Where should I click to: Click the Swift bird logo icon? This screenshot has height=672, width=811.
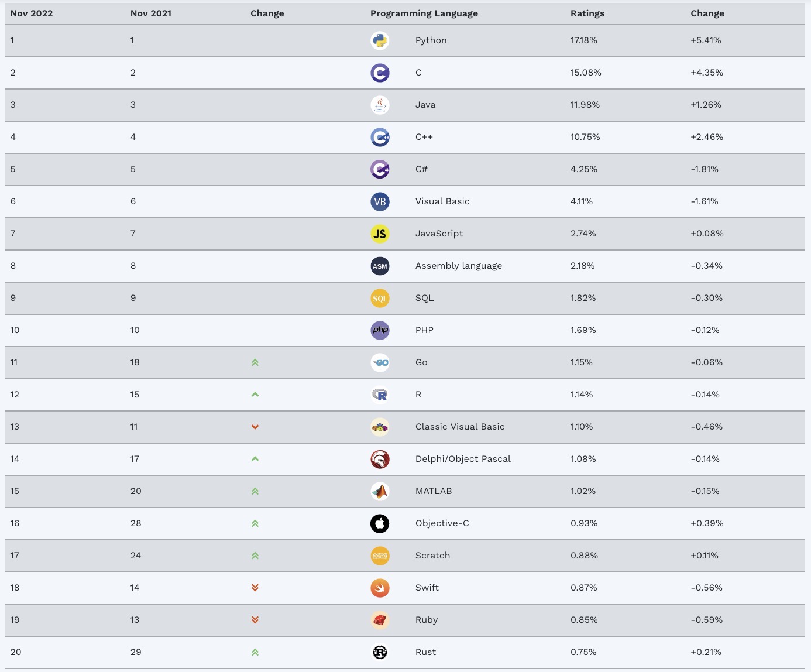pos(380,588)
